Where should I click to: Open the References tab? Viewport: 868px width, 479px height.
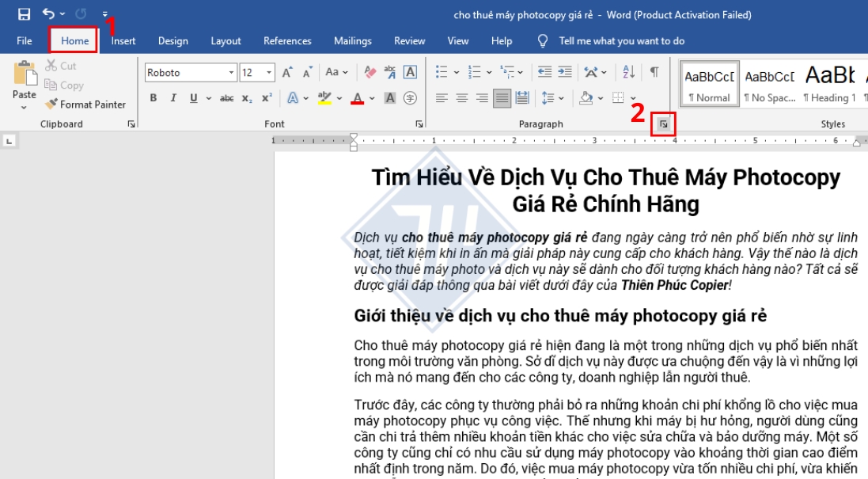coord(287,40)
